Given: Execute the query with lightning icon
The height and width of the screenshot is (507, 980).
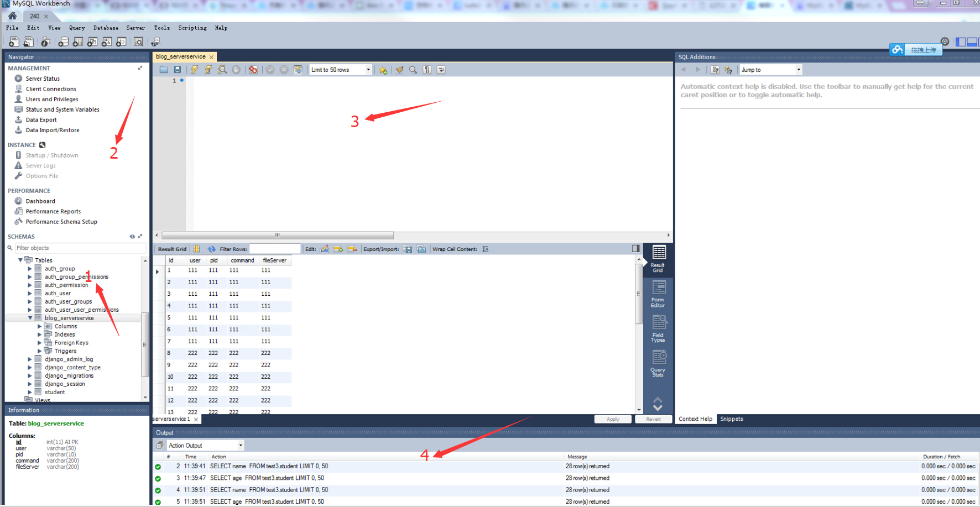Looking at the screenshot, I should [x=195, y=70].
